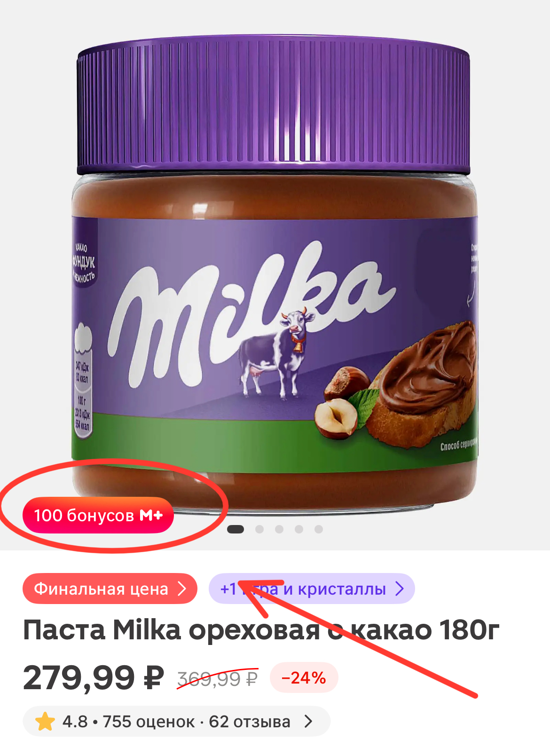Tap the 279,99 ₽ current price
The width and height of the screenshot is (550, 756).
click(94, 678)
